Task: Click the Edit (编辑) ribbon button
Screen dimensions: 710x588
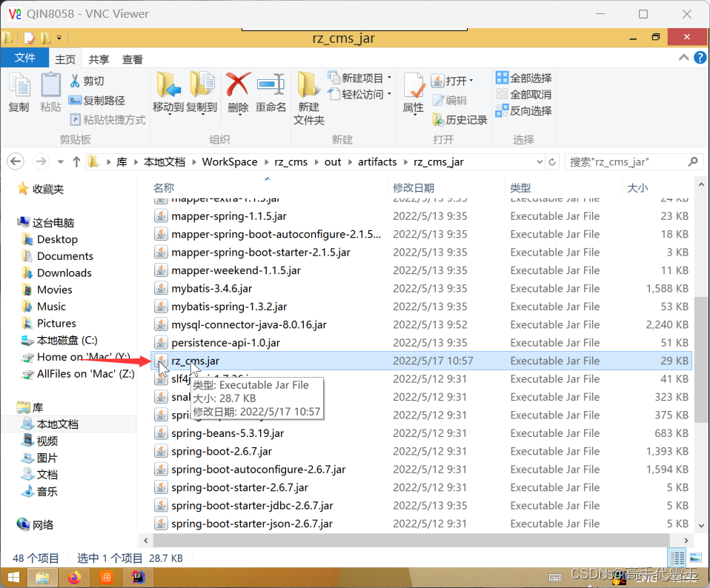Action: (450, 101)
